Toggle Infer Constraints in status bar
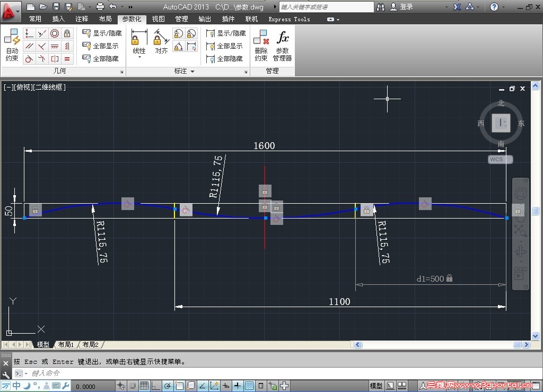The image size is (543, 392). [x=121, y=386]
